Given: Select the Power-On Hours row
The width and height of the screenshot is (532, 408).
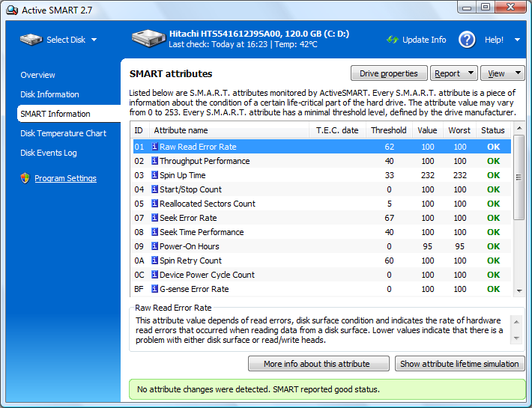Looking at the screenshot, I should (321, 246).
